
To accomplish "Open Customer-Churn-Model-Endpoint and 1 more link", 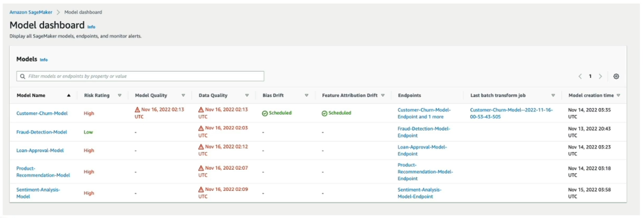I will [x=424, y=113].
